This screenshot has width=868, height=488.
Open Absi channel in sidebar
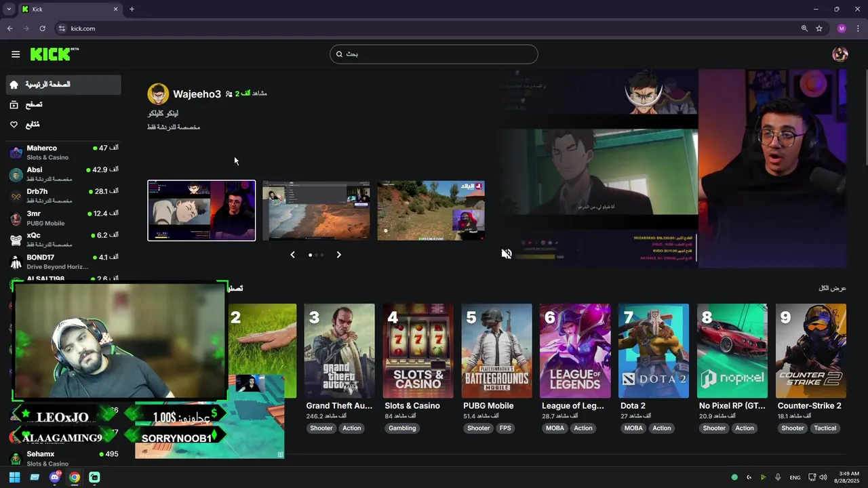coord(64,174)
